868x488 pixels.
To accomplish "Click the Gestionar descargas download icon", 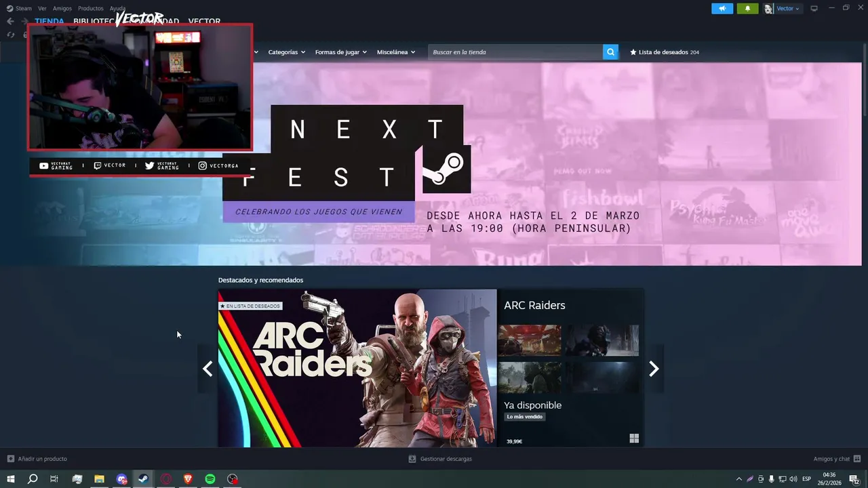I will click(x=412, y=459).
